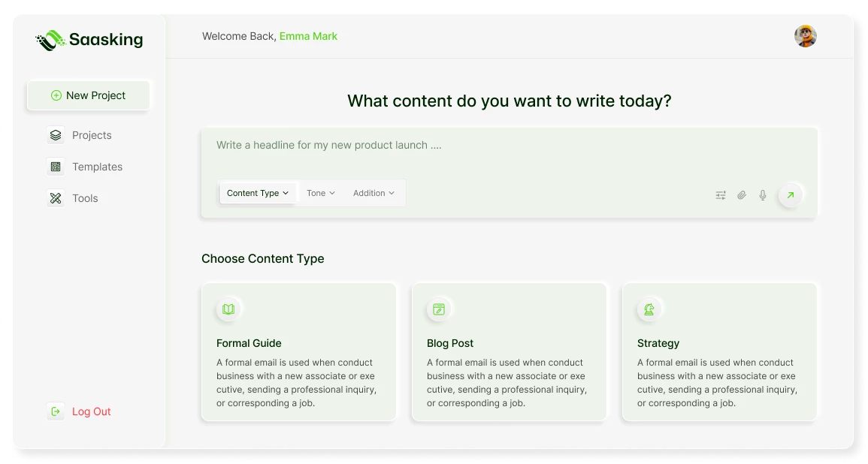
Task: Activate the microphone voice input icon
Action: point(763,195)
